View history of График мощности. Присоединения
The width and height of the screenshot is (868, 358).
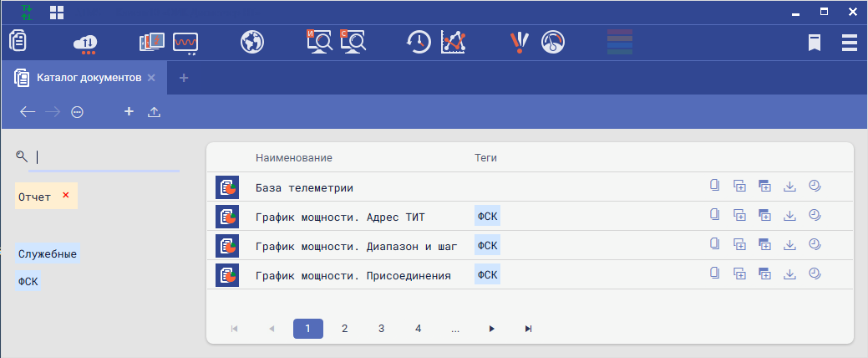click(815, 274)
